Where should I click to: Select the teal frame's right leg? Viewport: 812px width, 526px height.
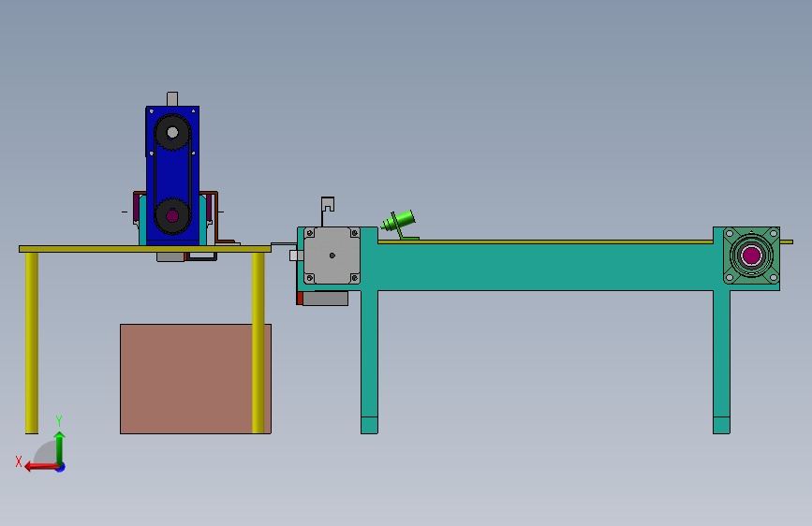(721, 362)
